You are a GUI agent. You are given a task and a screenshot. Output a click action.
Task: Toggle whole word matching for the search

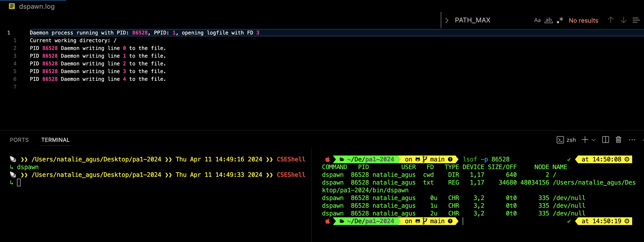pos(549,20)
